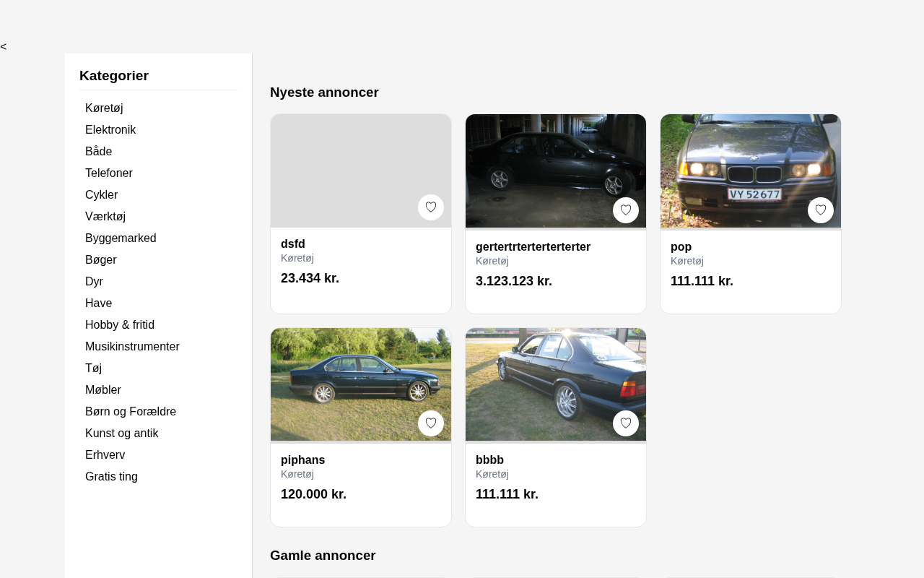The height and width of the screenshot is (578, 924).
Task: Select Børn og Forældre category
Action: point(131,412)
